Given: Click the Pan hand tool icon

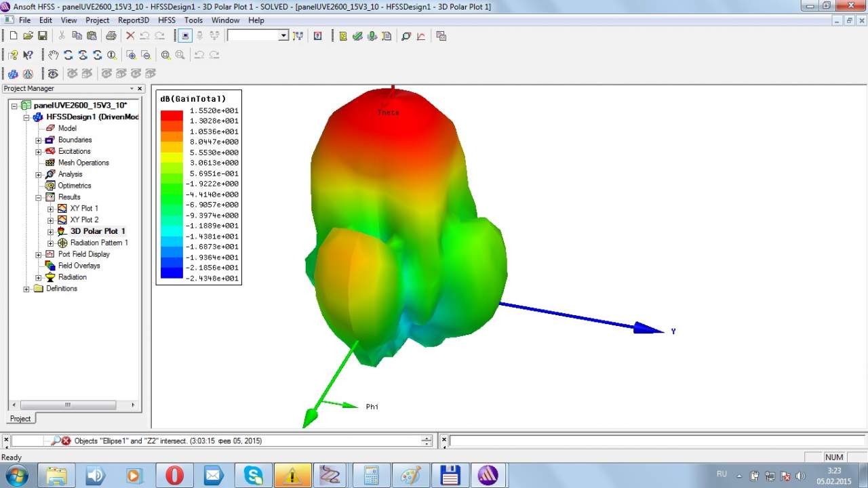Looking at the screenshot, I should (54, 55).
